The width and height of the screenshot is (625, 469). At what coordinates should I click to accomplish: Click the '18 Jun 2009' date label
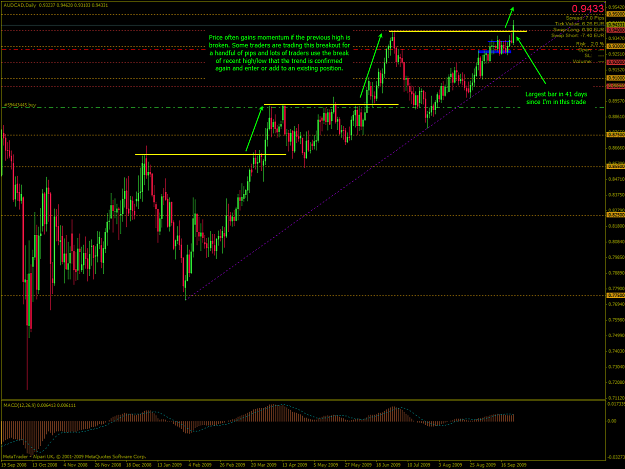coord(388,465)
